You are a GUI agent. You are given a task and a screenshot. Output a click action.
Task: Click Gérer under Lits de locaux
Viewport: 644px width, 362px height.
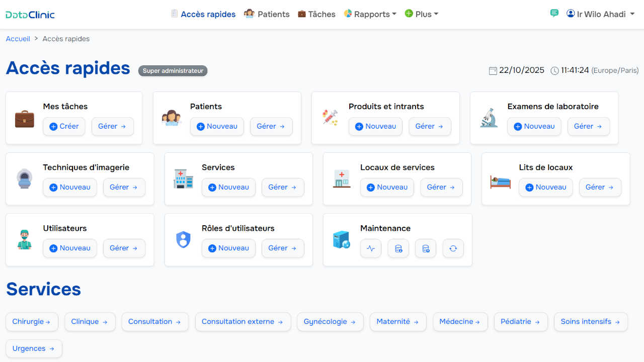pyautogui.click(x=600, y=188)
